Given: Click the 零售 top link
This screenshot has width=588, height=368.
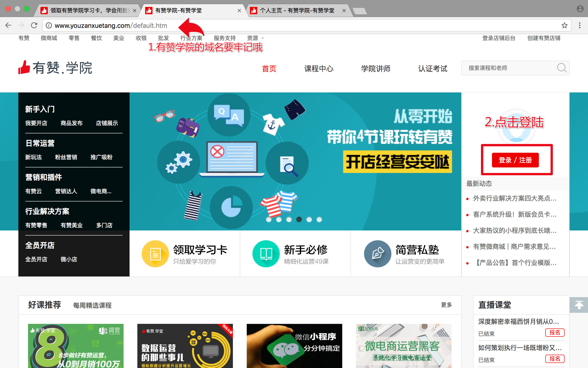Looking at the screenshot, I should pyautogui.click(x=74, y=38).
